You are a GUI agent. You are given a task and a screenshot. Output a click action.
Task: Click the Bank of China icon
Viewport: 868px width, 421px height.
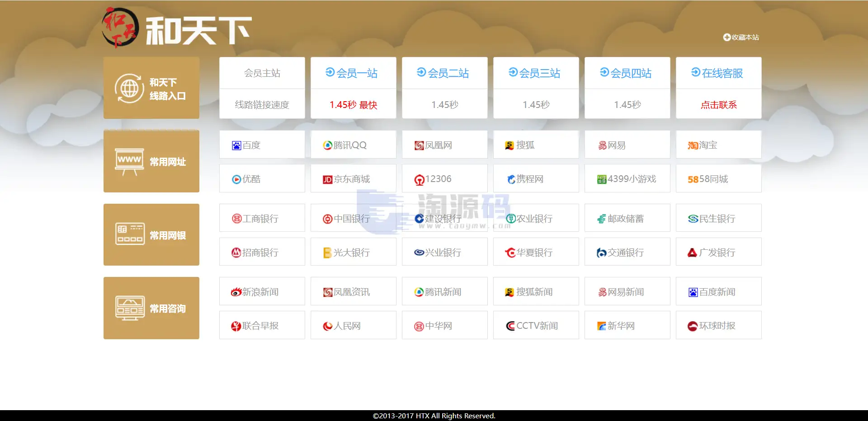click(328, 219)
